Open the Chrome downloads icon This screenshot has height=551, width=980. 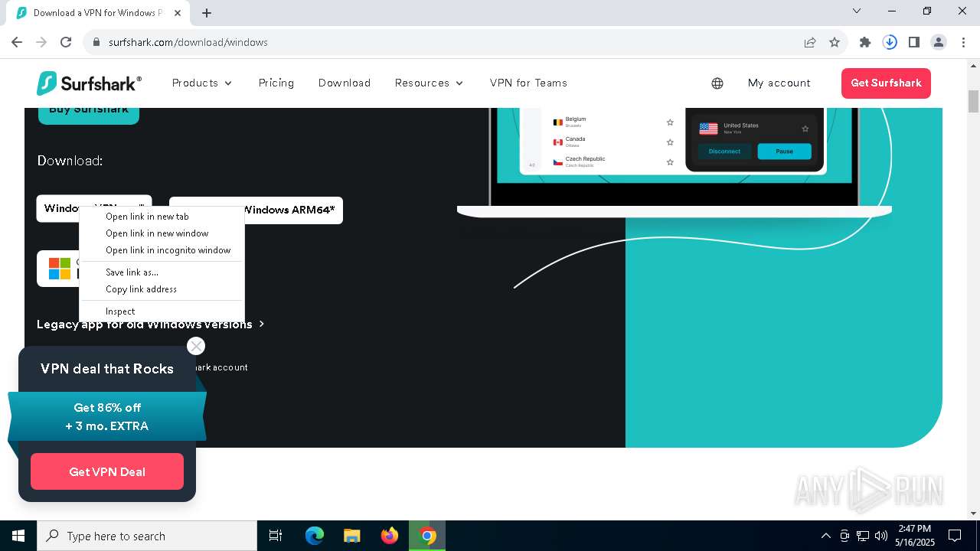890,42
